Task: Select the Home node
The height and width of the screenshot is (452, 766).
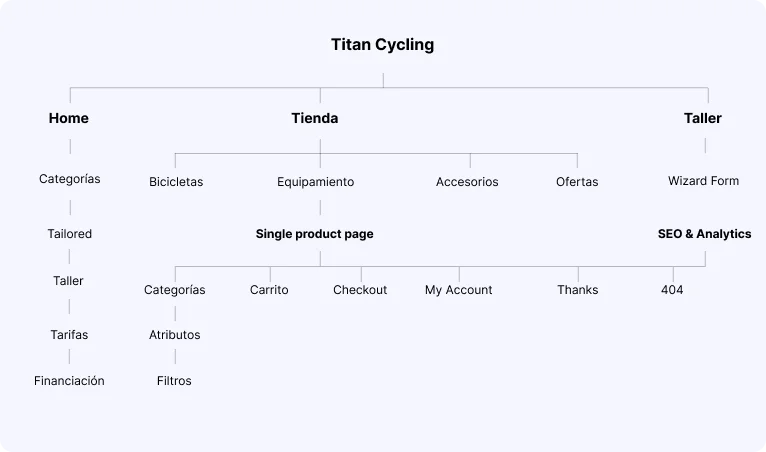Action: tap(69, 118)
